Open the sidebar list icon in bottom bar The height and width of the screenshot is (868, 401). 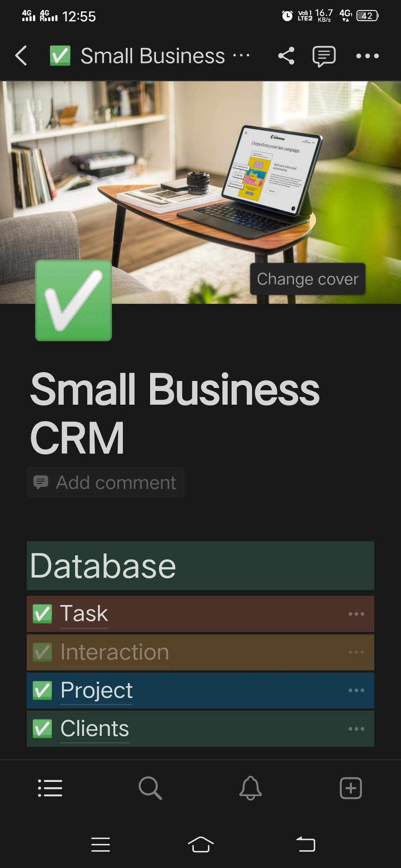point(50,788)
